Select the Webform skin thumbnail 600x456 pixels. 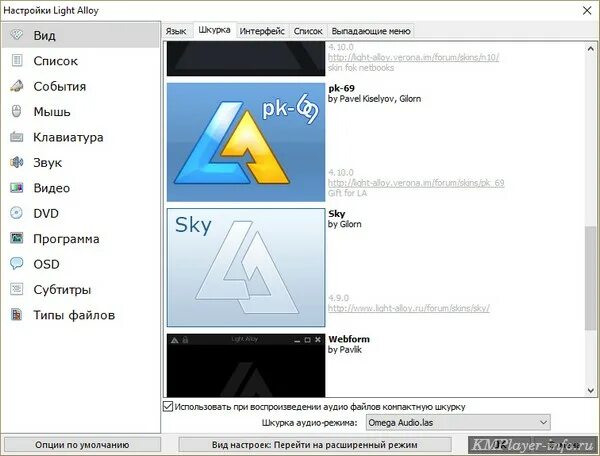pyautogui.click(x=246, y=365)
